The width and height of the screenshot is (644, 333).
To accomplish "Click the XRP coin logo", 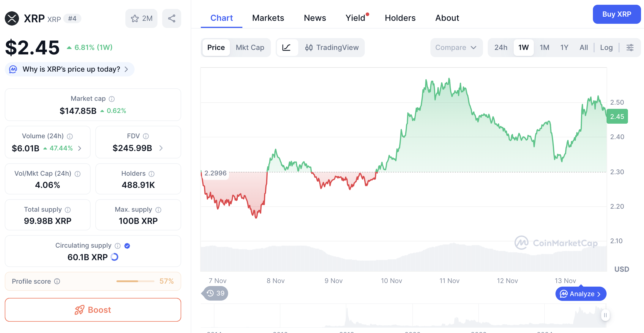I will click(x=11, y=18).
